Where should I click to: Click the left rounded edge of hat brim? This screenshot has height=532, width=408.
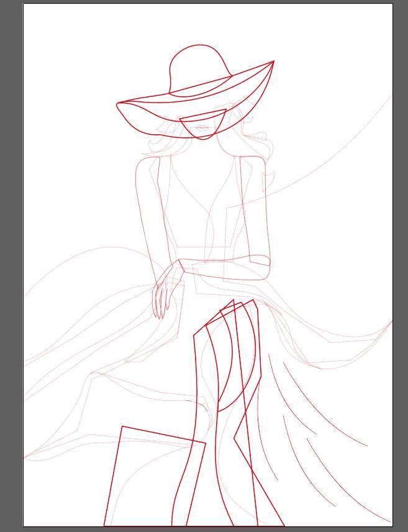118,107
